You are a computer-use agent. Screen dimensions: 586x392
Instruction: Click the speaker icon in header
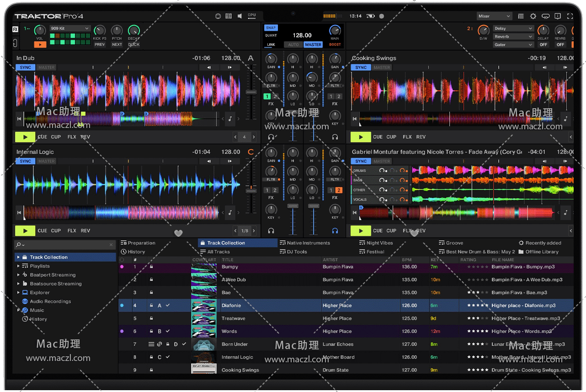240,16
